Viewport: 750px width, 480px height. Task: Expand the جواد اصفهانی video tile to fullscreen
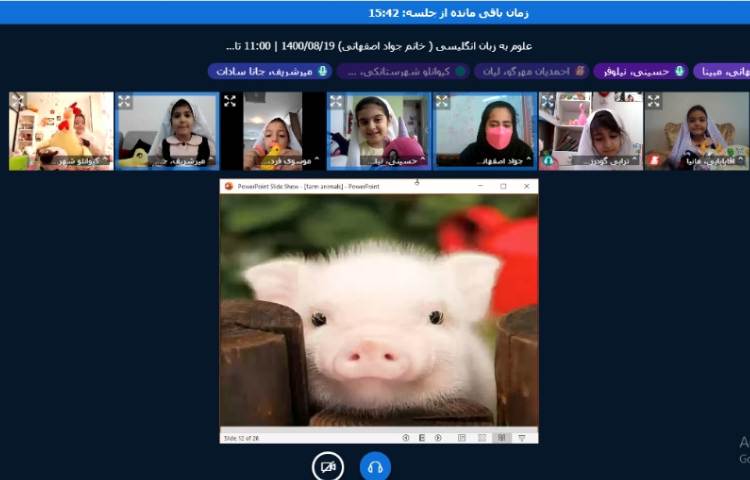442,101
